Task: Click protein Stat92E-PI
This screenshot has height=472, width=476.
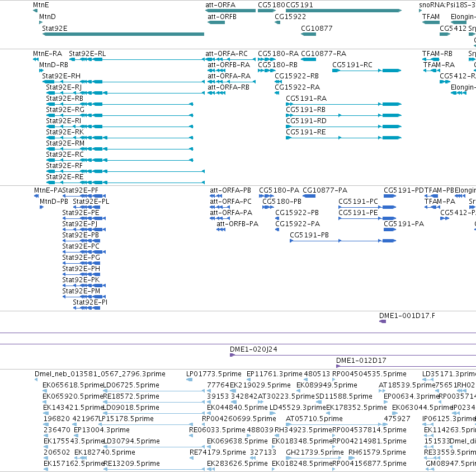Action: pyautogui.click(x=87, y=308)
